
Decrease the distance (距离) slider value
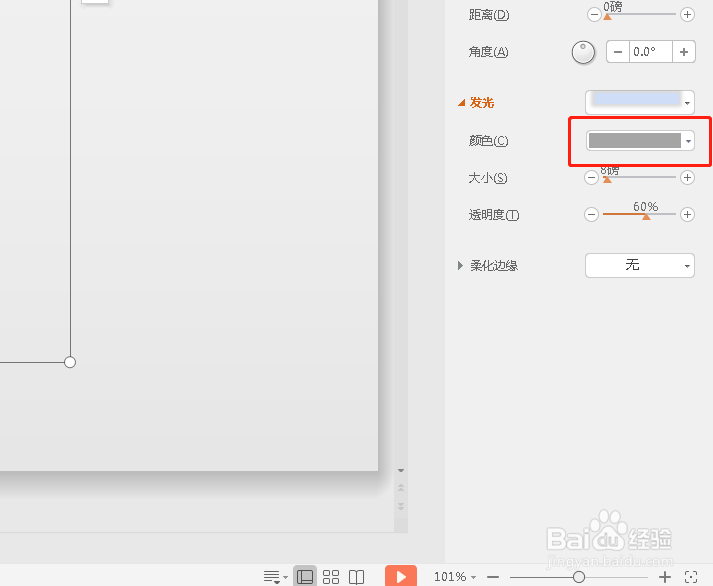click(x=594, y=15)
